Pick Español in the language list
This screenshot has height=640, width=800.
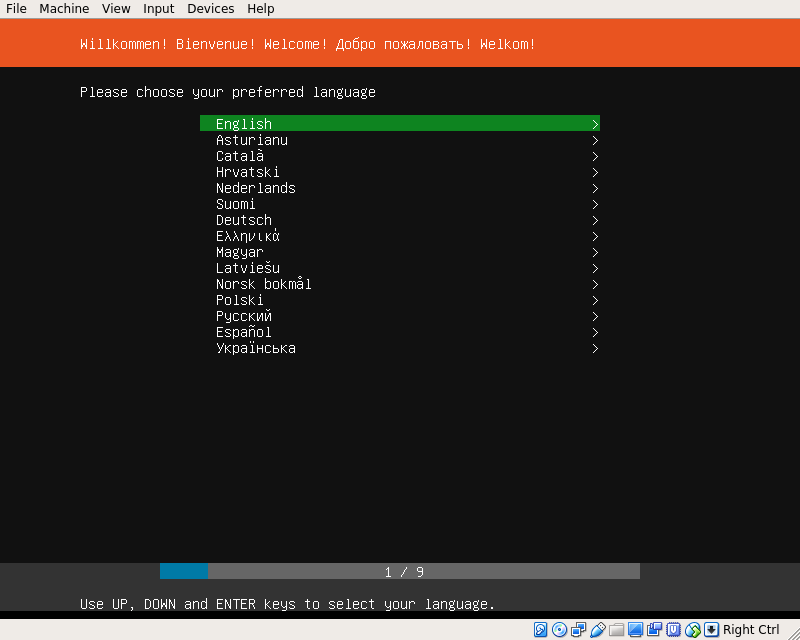(244, 332)
